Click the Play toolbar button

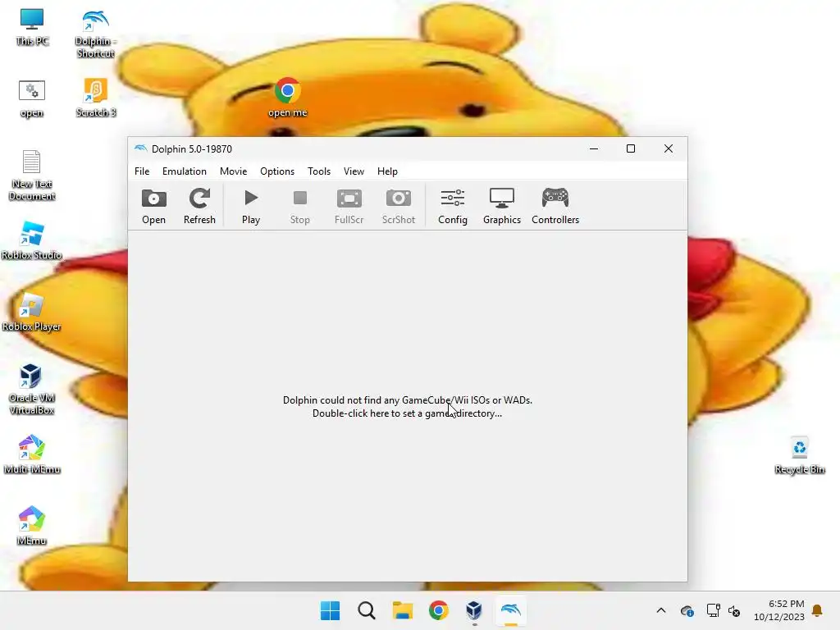tap(251, 206)
